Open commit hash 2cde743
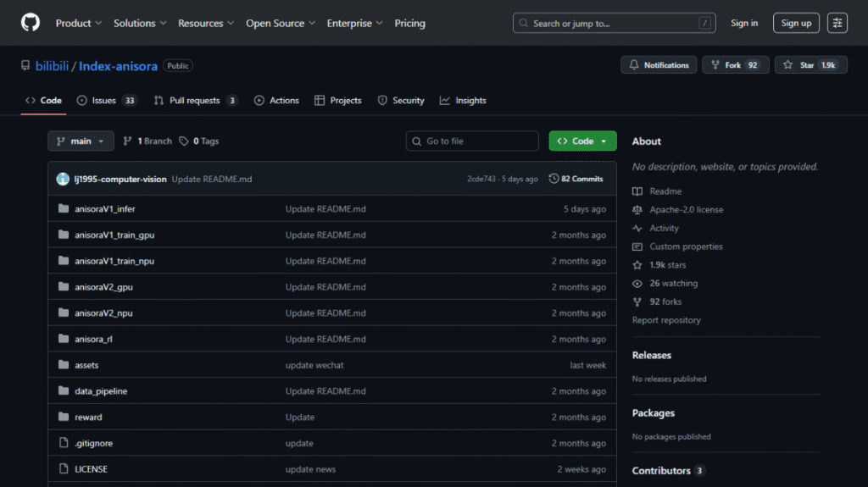This screenshot has height=487, width=868. pos(481,179)
